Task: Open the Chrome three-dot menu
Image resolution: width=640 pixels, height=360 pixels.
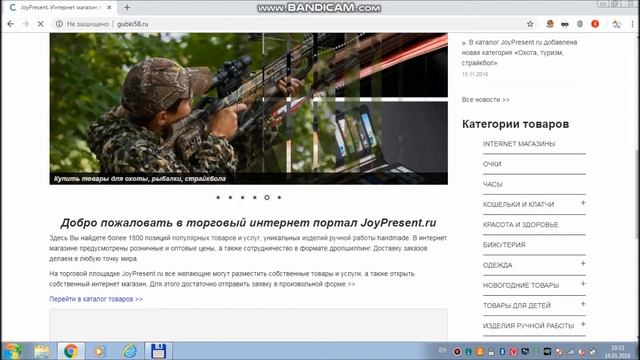Action: point(633,24)
